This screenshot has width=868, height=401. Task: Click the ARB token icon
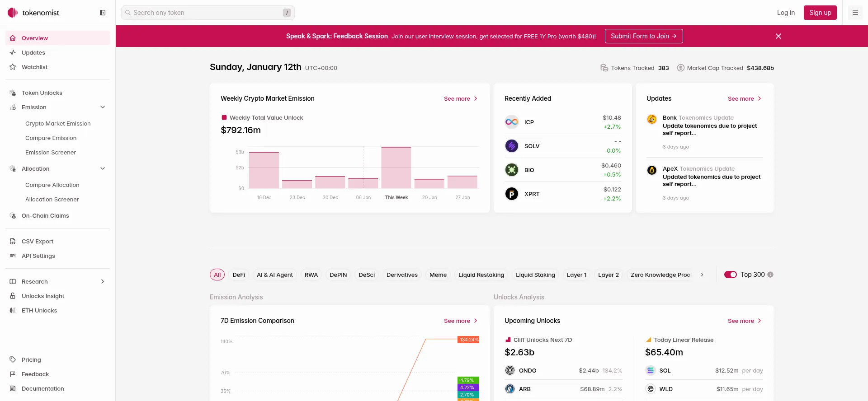pos(510,389)
